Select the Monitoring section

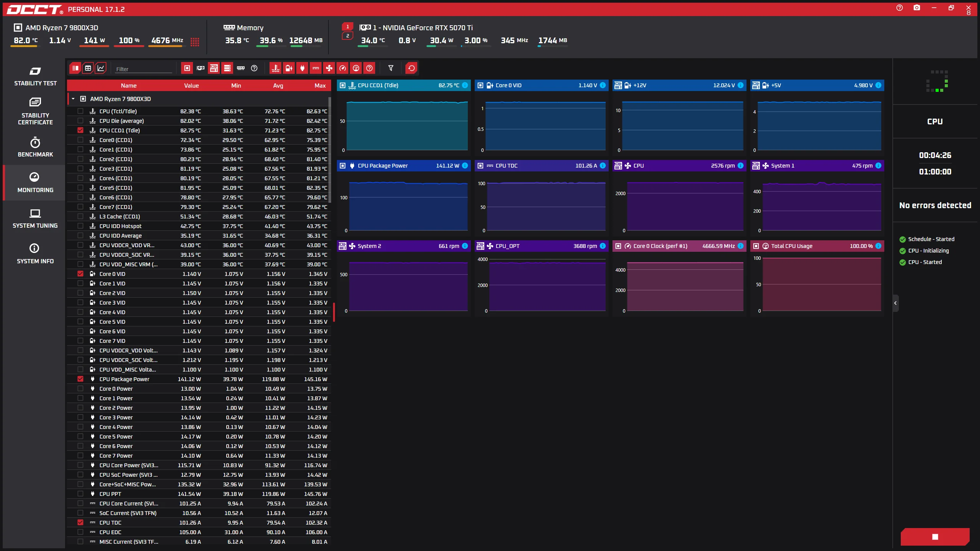click(35, 183)
